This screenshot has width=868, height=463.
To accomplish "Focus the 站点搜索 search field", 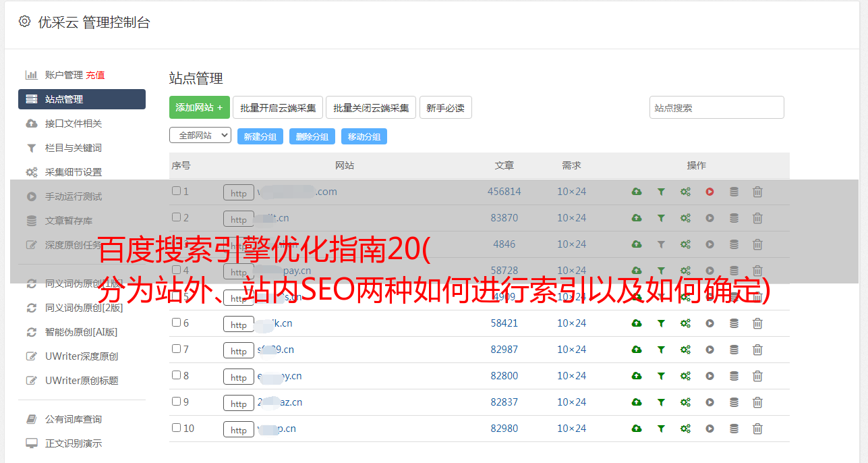I will click(x=717, y=107).
